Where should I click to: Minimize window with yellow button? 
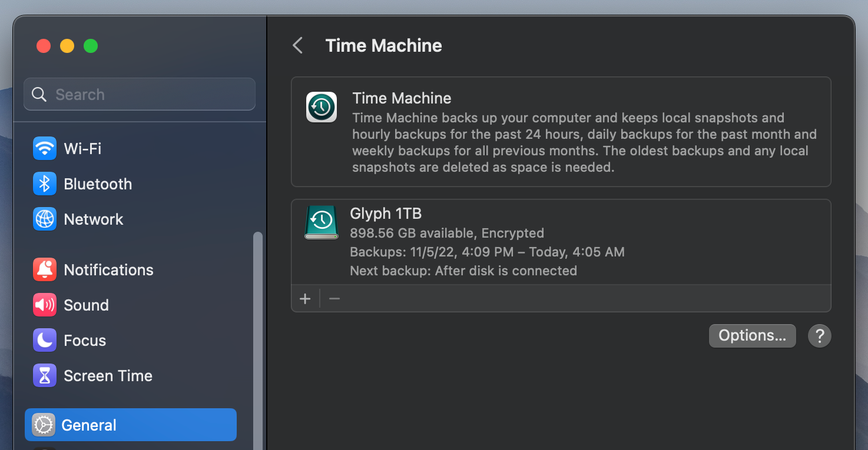67,46
